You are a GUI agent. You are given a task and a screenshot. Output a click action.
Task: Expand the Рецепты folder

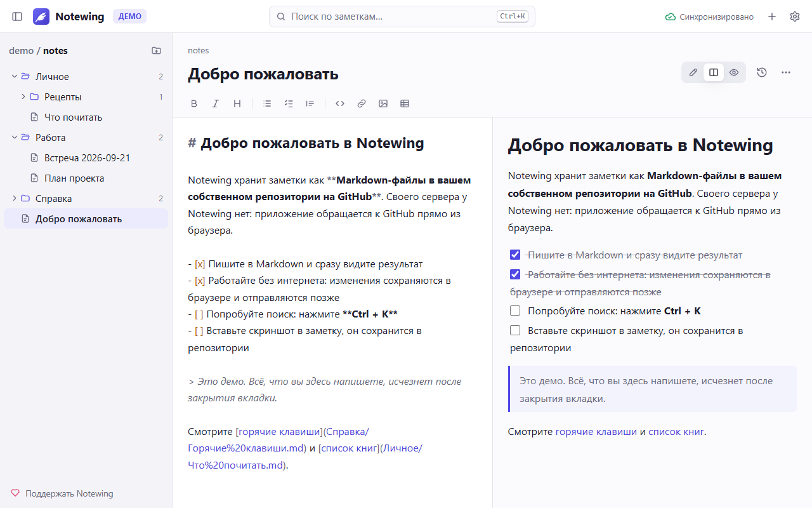[x=23, y=97]
